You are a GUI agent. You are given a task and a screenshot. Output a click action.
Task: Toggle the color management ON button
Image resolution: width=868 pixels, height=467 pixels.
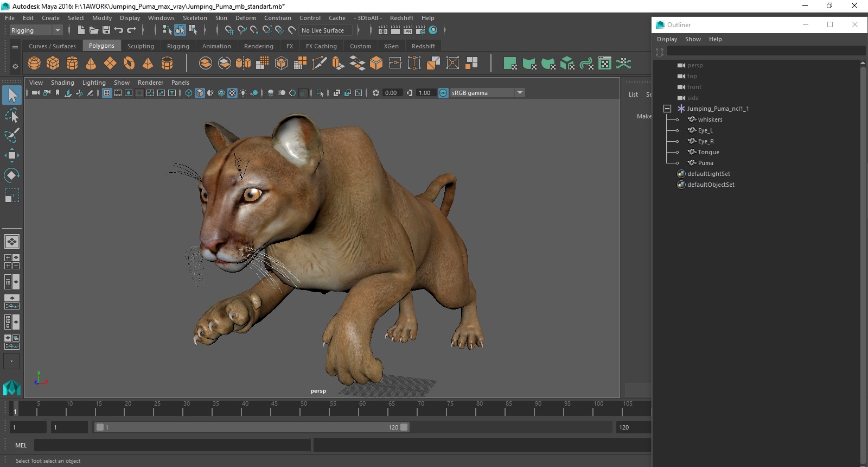pyautogui.click(x=443, y=93)
